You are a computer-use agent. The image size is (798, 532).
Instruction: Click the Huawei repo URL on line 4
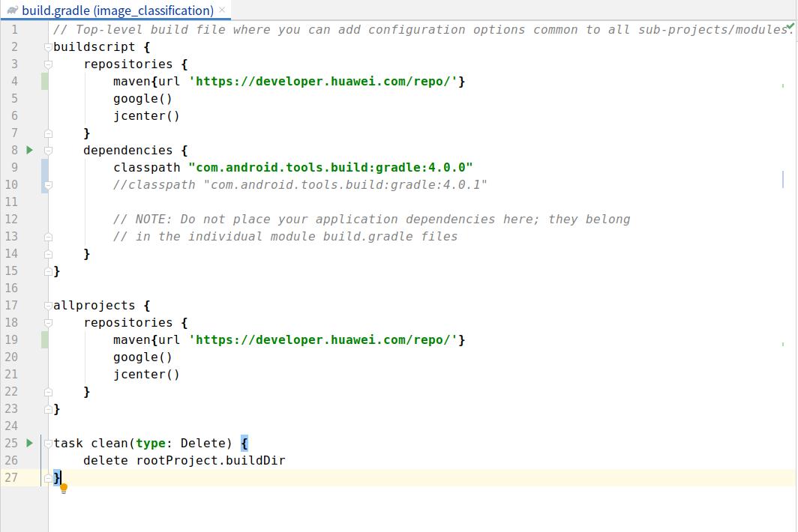pyautogui.click(x=326, y=81)
